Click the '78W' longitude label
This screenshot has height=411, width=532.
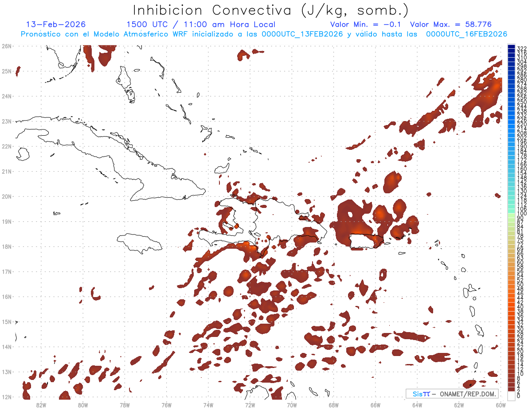pos(125,405)
